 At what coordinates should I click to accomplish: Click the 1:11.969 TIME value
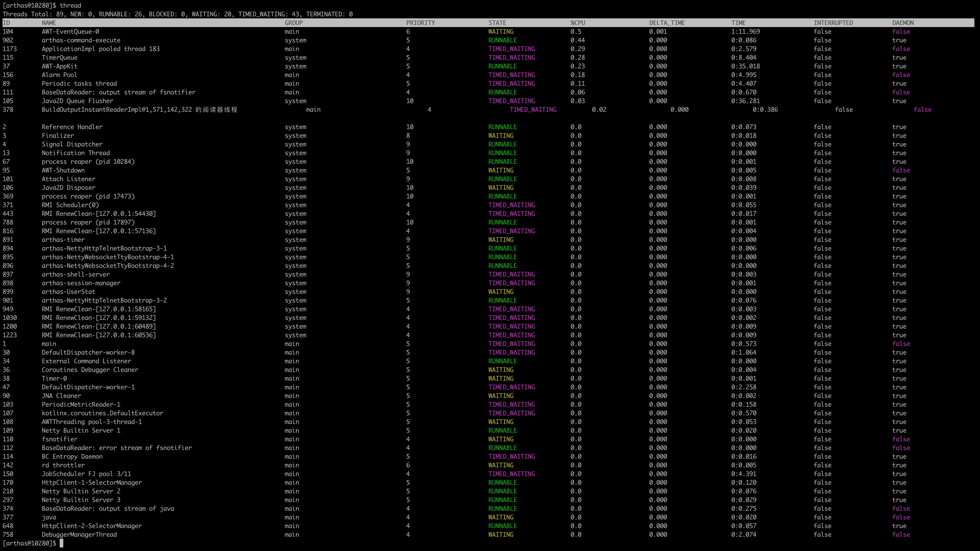pos(745,32)
